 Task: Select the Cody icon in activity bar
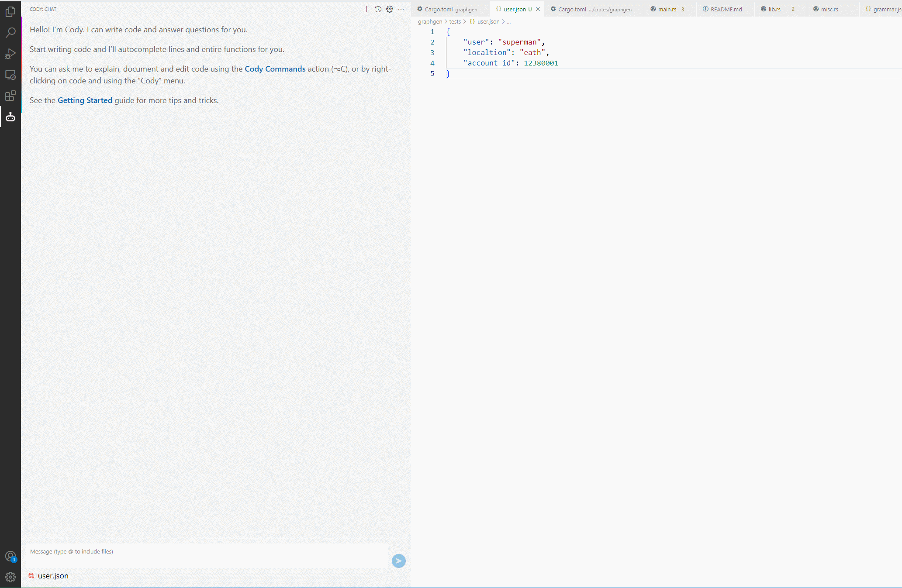click(10, 117)
